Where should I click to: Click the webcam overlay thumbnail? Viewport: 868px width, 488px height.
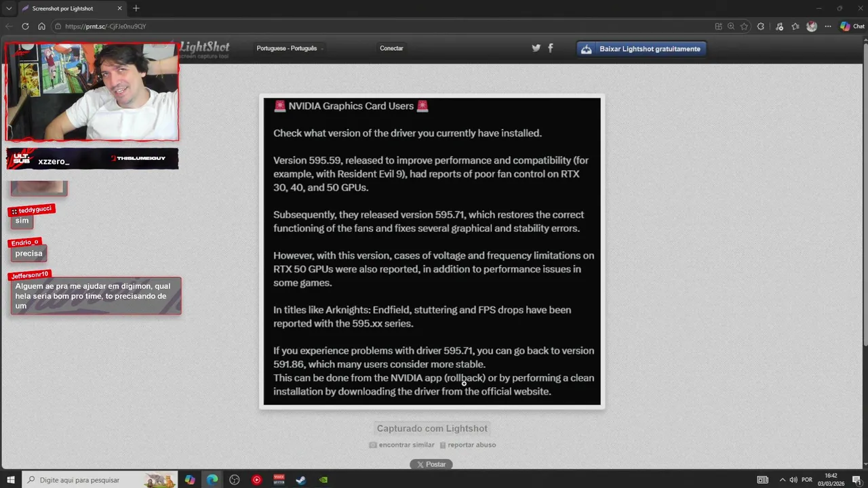pos(92,91)
